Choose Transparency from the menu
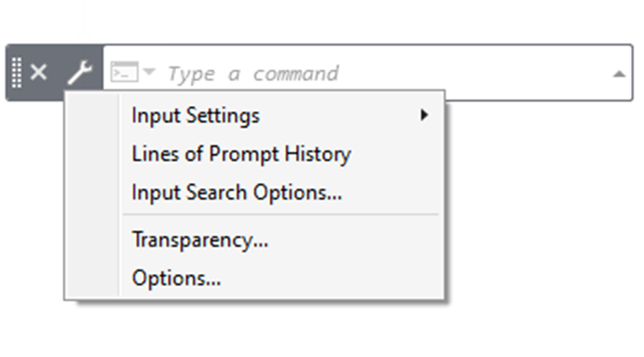 200,240
